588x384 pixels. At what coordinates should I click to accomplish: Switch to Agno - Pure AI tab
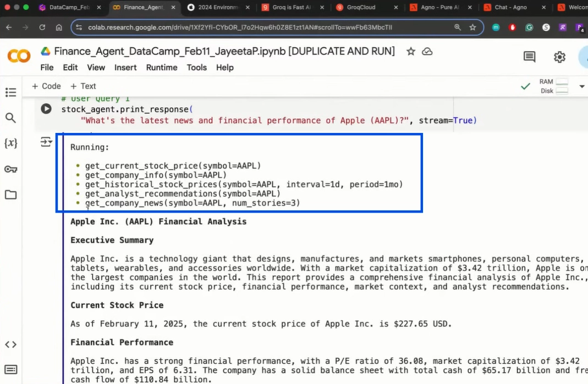[439, 7]
